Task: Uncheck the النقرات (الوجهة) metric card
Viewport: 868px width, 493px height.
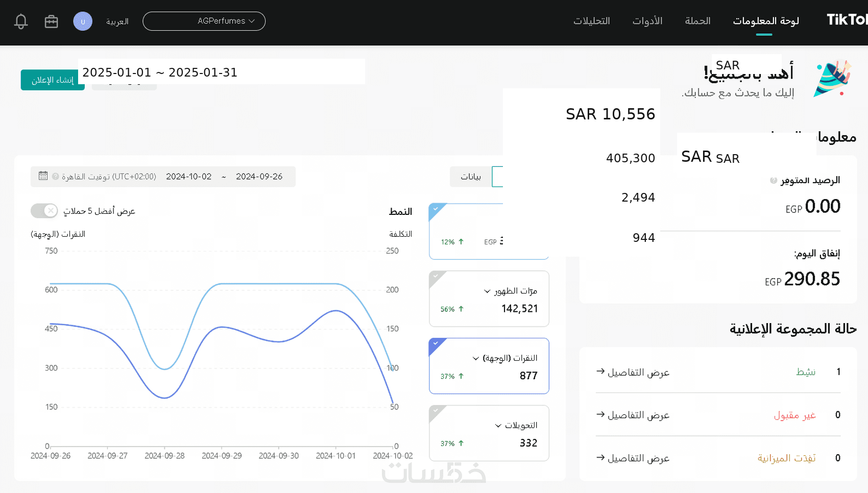Action: [x=436, y=344]
